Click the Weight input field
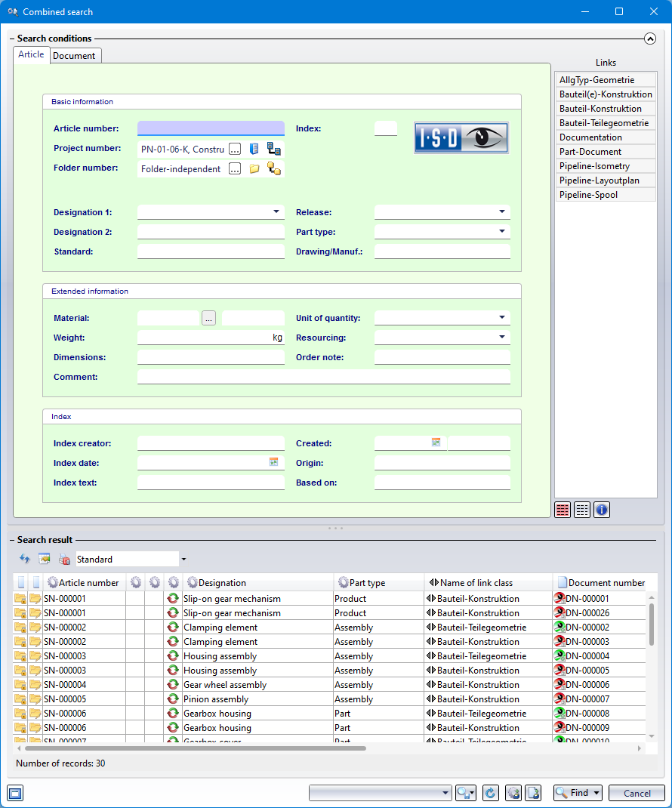 pyautogui.click(x=211, y=338)
